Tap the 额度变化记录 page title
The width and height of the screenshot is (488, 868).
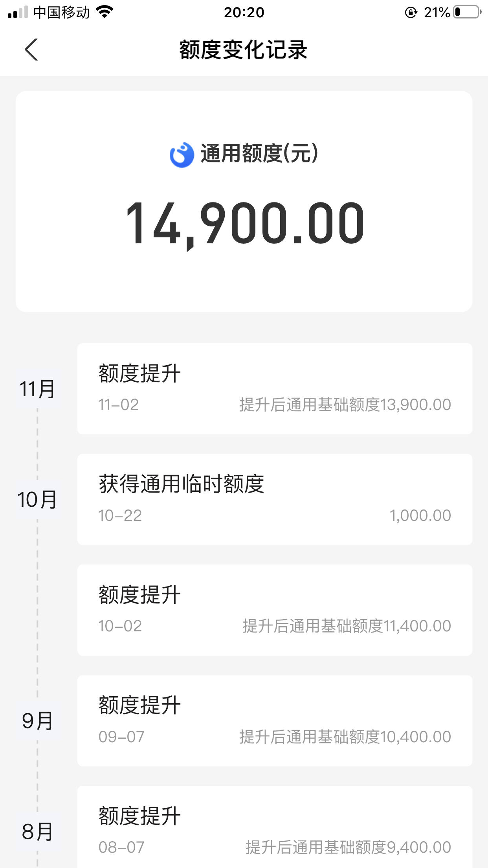point(244,50)
